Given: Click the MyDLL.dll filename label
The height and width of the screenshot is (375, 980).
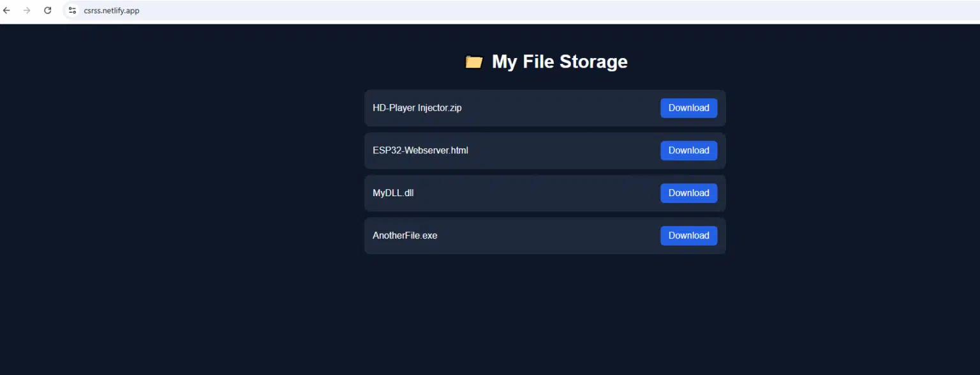Looking at the screenshot, I should [393, 192].
